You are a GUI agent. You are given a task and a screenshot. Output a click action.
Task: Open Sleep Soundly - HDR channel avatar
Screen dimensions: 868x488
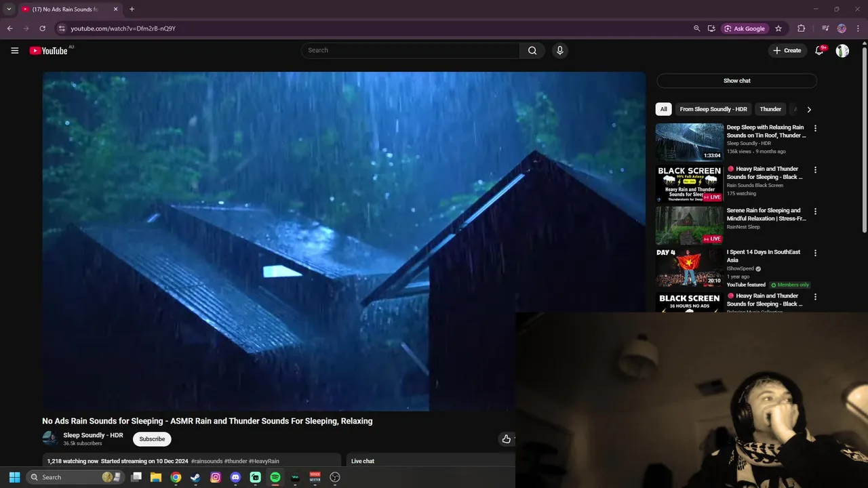[x=50, y=439]
